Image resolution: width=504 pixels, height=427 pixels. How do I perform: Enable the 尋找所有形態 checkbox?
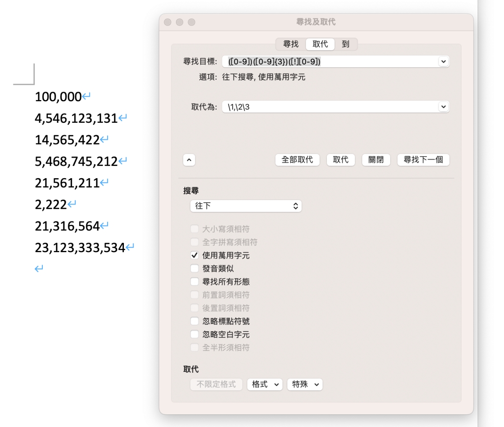pos(194,282)
